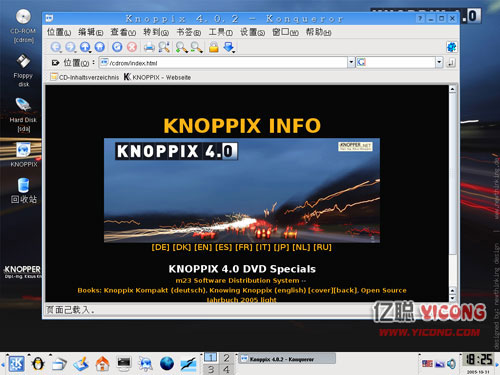Screen dimensions: 500x375
Task: Open the 工具(T) menu
Action: (220, 32)
